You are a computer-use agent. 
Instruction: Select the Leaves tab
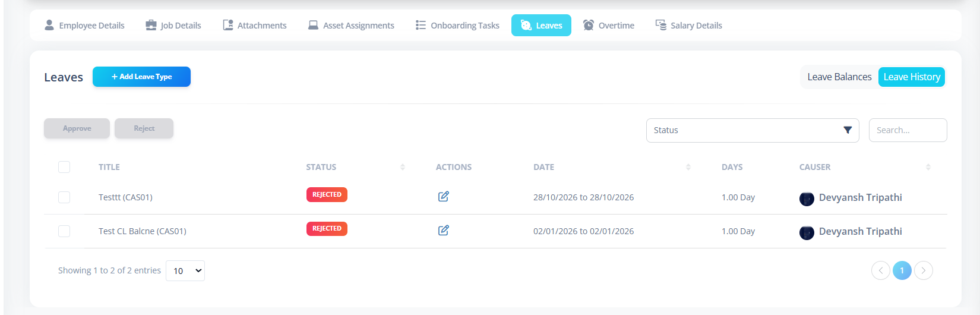541,26
